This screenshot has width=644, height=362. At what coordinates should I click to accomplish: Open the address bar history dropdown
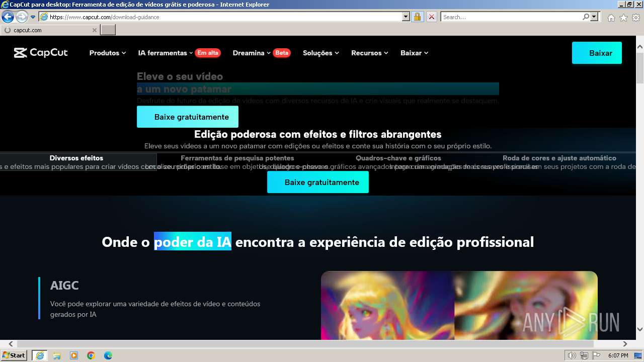(x=406, y=17)
